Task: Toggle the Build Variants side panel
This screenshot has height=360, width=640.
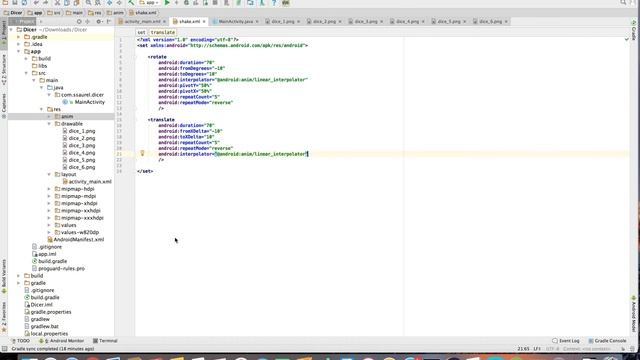Action: [4, 276]
